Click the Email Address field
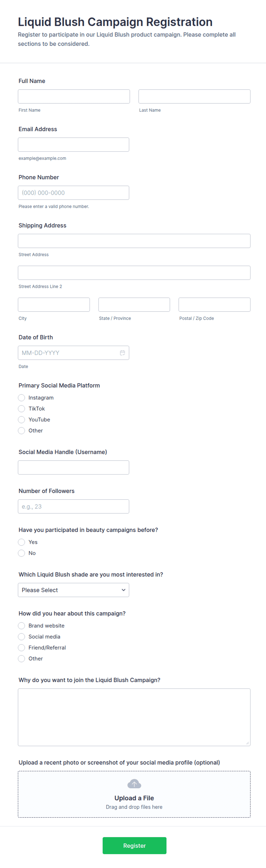This screenshot has height=868, width=266. coord(74,144)
